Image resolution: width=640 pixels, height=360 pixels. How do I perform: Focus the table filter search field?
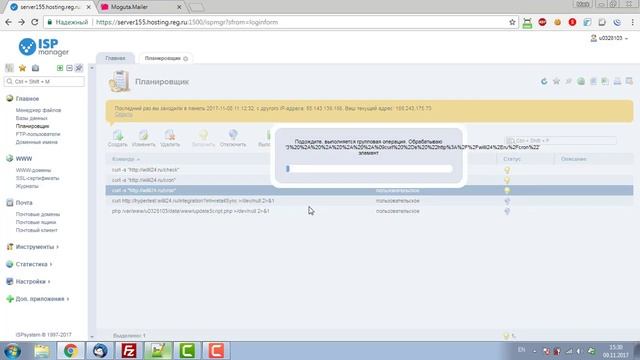(560, 140)
